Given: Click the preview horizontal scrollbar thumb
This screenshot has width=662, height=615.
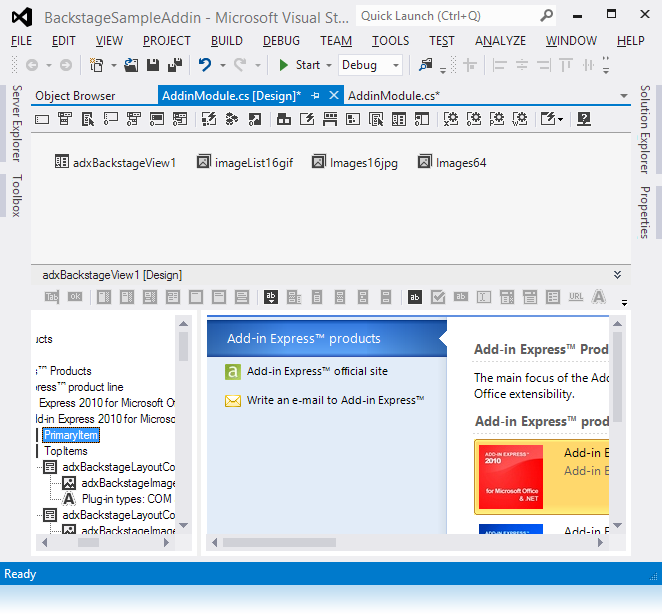Looking at the screenshot, I should 322,543.
